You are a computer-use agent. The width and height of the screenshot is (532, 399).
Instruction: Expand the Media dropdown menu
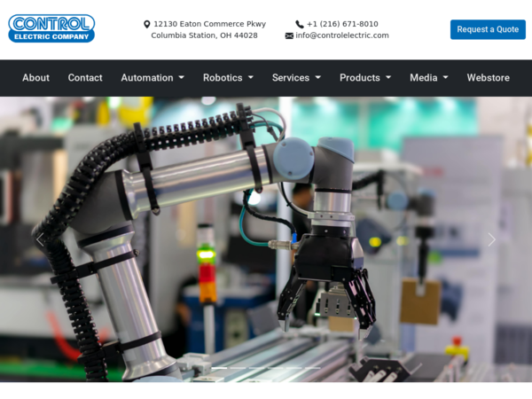(x=429, y=78)
